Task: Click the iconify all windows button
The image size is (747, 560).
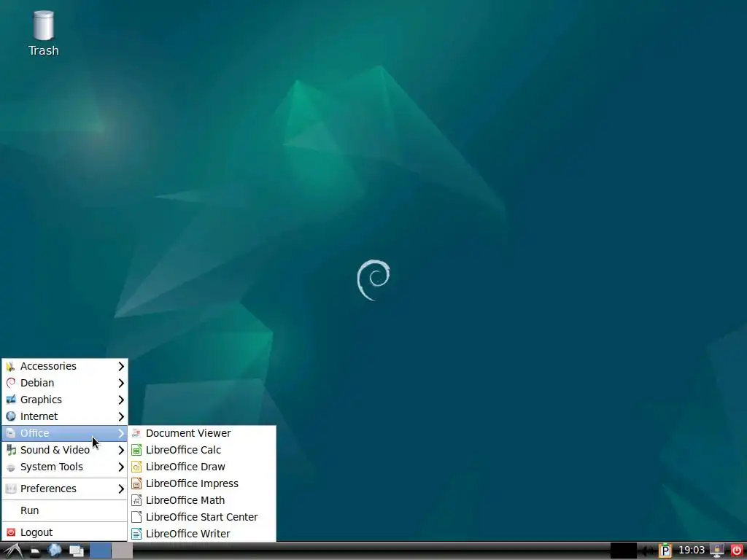Action: [76, 551]
